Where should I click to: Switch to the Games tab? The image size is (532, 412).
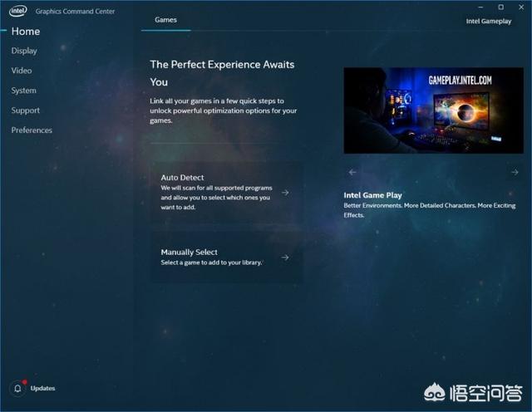pyautogui.click(x=166, y=20)
